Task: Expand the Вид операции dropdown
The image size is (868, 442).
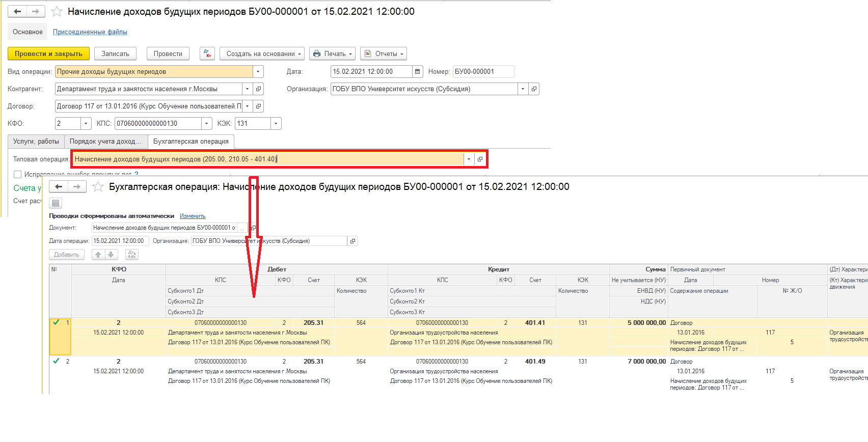Action: (258, 72)
